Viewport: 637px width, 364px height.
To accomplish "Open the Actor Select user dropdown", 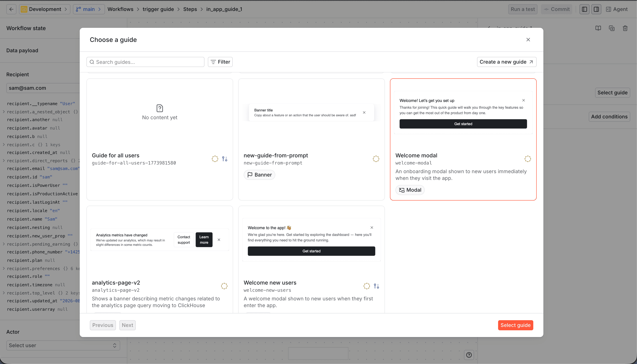I will pos(63,345).
